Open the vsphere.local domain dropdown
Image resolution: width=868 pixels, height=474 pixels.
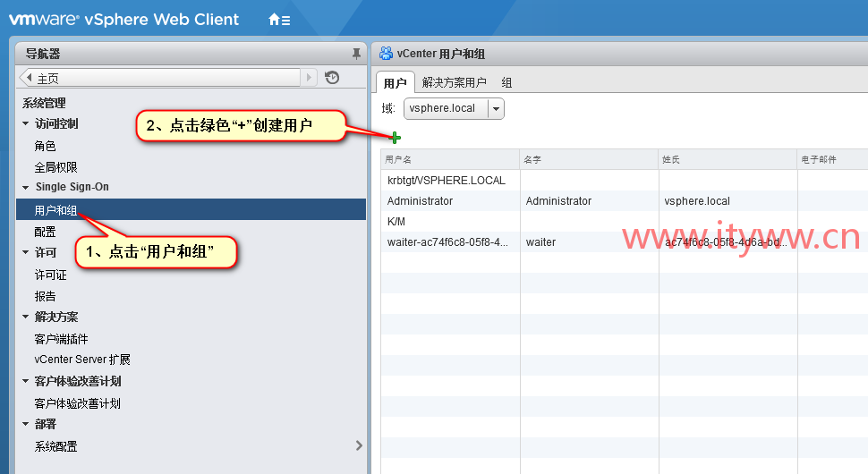[496, 108]
